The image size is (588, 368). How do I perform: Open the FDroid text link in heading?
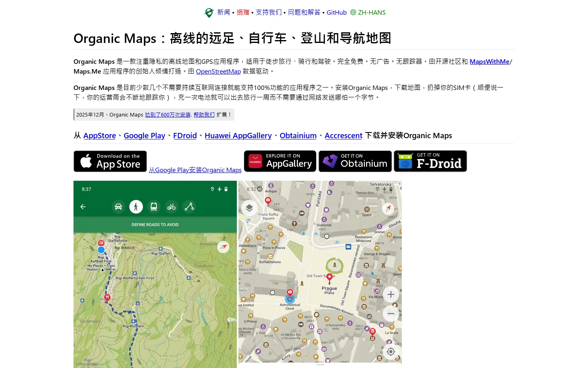(x=185, y=135)
